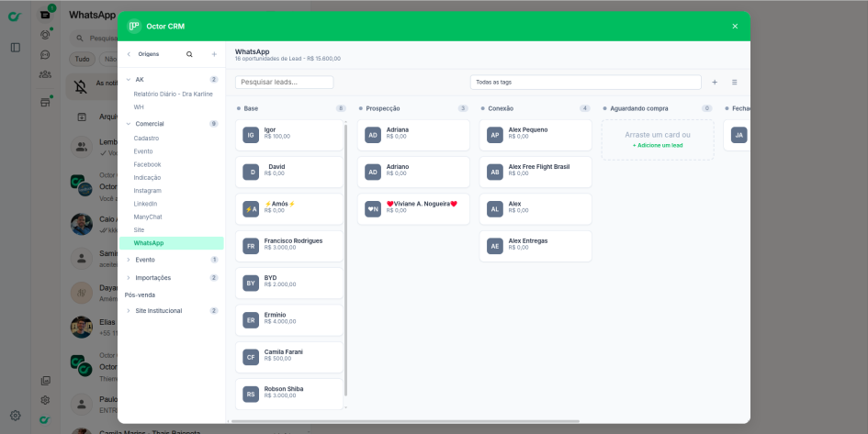Viewport: 868px width, 434px height.
Task: Click the Octor CRM kanban logo icon
Action: coord(134,27)
